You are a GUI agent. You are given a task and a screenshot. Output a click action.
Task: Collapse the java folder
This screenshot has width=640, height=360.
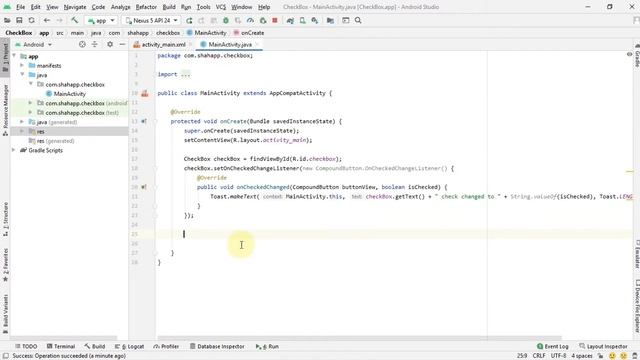[x=22, y=75]
